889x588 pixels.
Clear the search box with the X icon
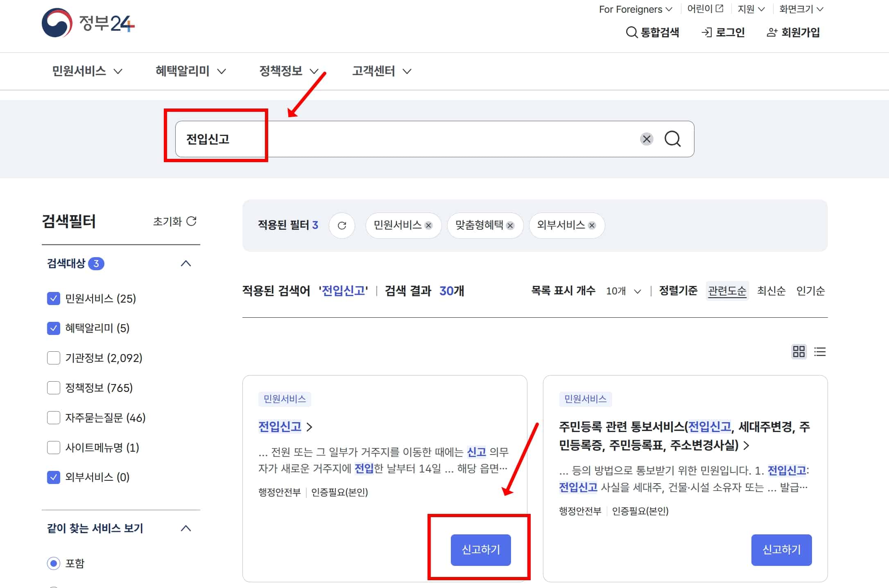[x=647, y=139]
